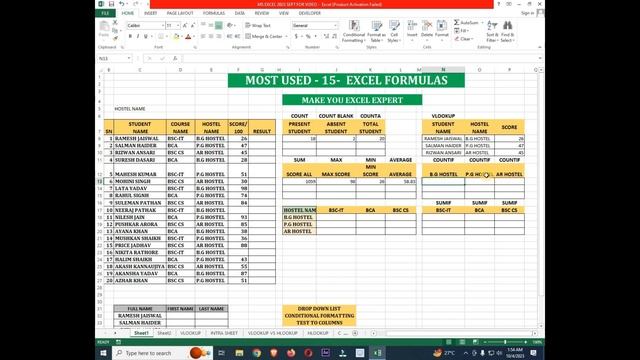Image resolution: width=640 pixels, height=360 pixels.
Task: Click the Save icon in quick access toolbar
Action: pos(111,4)
